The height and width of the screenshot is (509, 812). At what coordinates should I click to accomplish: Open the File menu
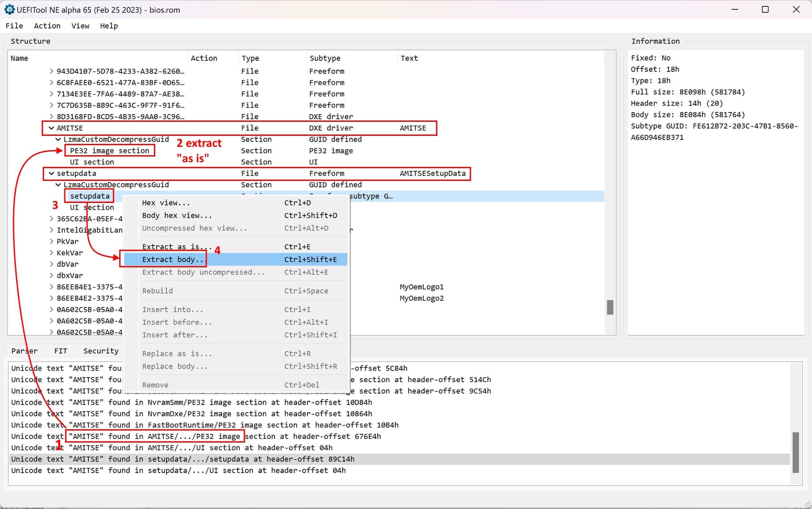pos(14,26)
